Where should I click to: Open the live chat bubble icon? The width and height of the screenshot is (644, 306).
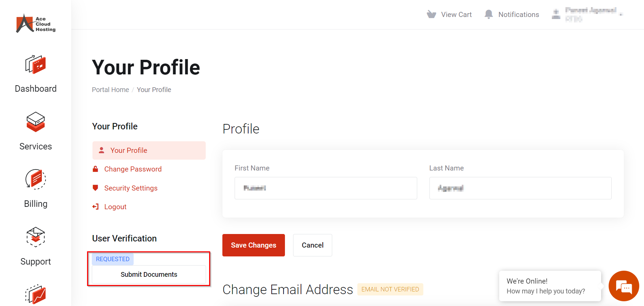[x=624, y=286]
